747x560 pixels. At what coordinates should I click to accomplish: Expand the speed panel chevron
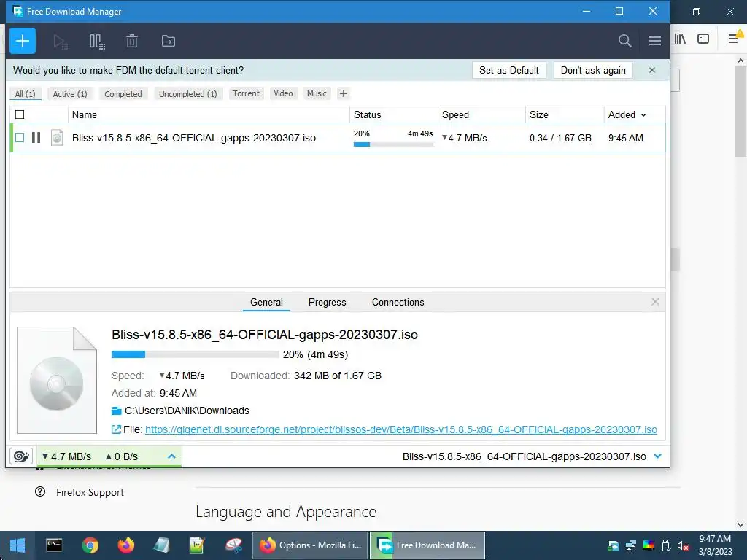pos(171,456)
